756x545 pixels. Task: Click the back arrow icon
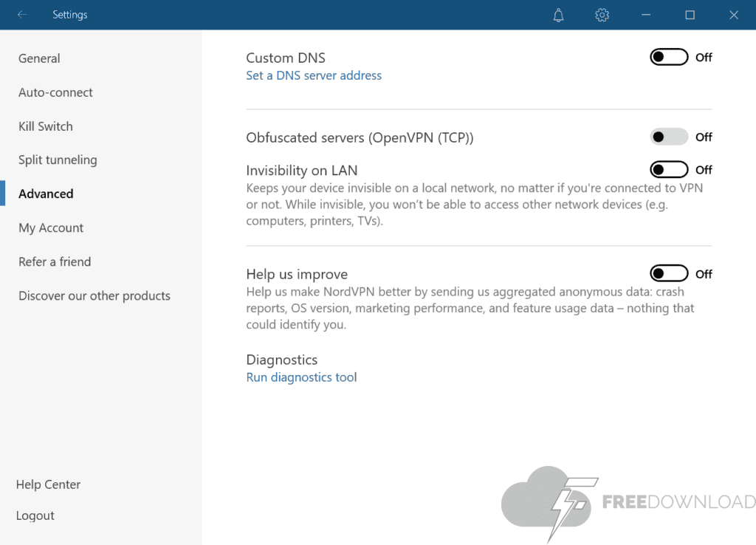tap(22, 15)
